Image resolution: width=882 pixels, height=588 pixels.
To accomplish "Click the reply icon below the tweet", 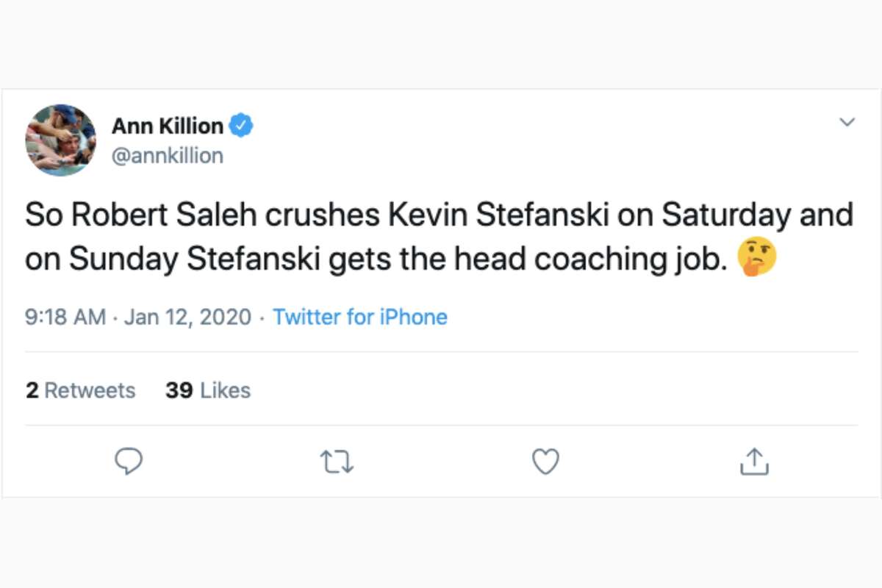I will pyautogui.click(x=129, y=461).
